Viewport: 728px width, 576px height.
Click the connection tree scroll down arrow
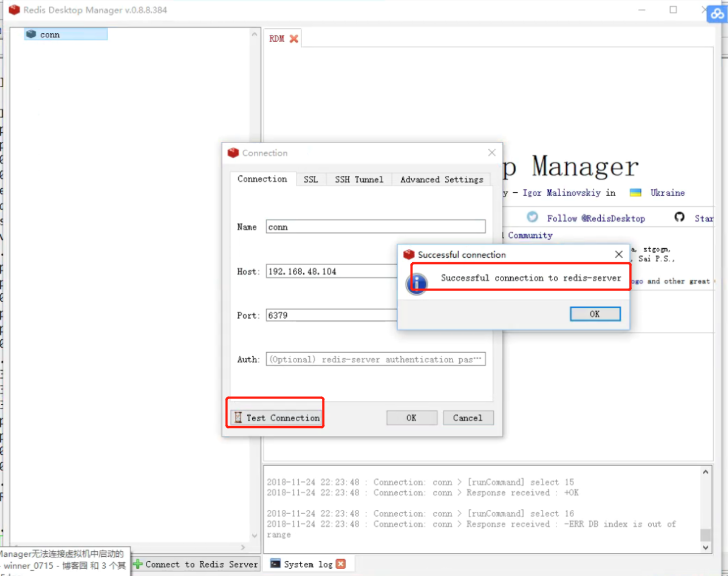(255, 535)
